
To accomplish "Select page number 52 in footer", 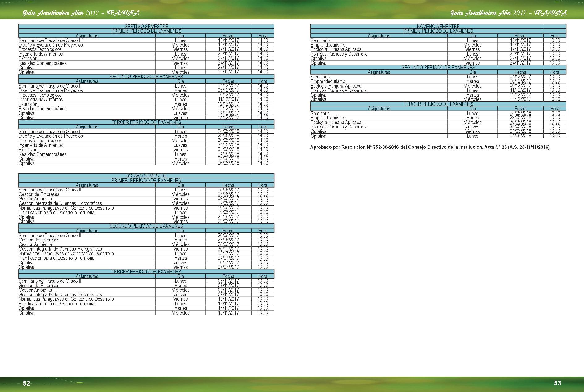I will [x=27, y=383].
